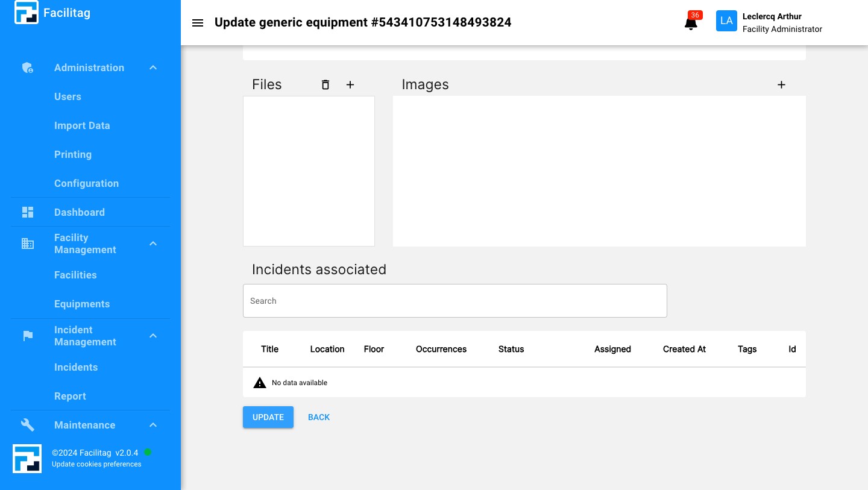Click the incidents Search field
This screenshot has width=868, height=490.
pyautogui.click(x=454, y=301)
